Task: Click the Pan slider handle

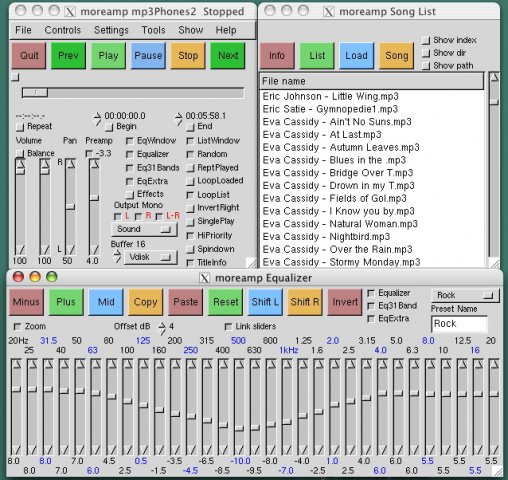Action: (x=70, y=207)
